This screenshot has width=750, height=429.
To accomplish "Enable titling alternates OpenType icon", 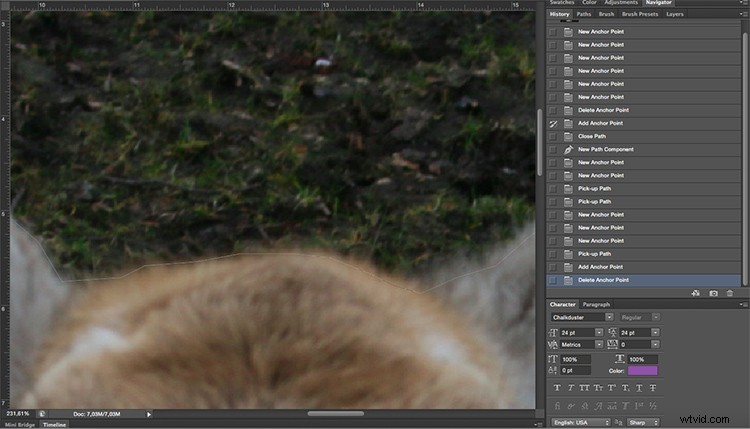I will [626, 406].
